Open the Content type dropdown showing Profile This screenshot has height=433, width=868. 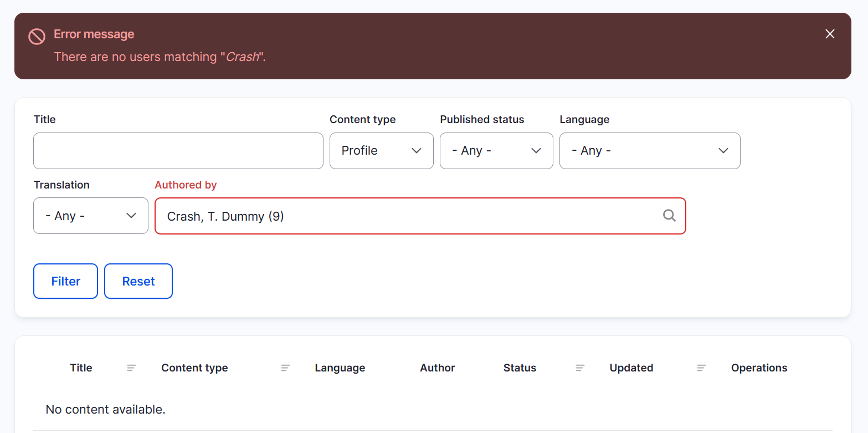[x=381, y=150]
